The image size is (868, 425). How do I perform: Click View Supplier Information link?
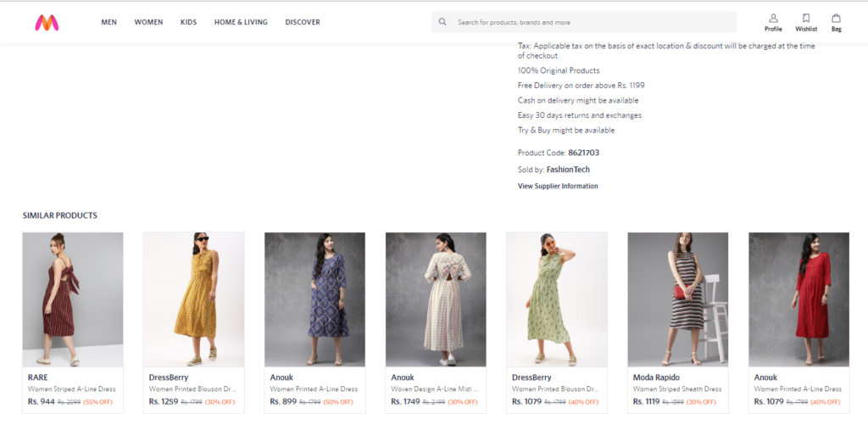(558, 186)
